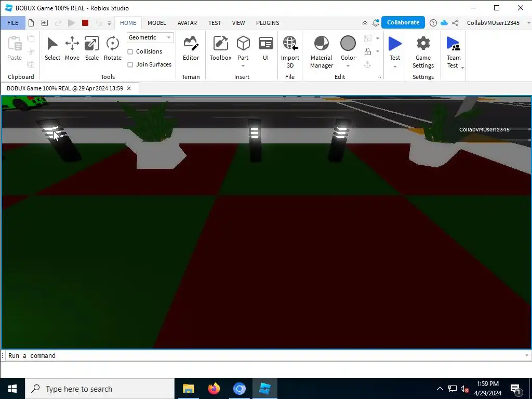Open the quick access toolbar customize arrow

[x=109, y=23]
